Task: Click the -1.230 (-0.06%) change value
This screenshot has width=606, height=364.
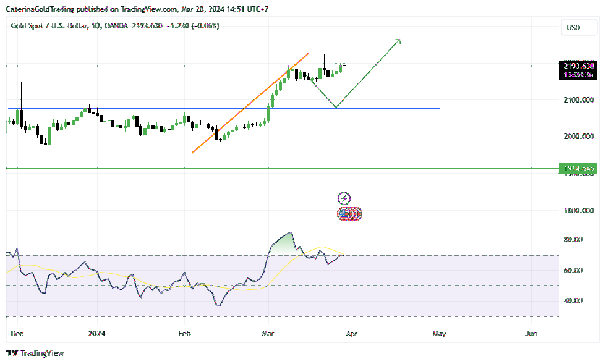Action: [193, 26]
